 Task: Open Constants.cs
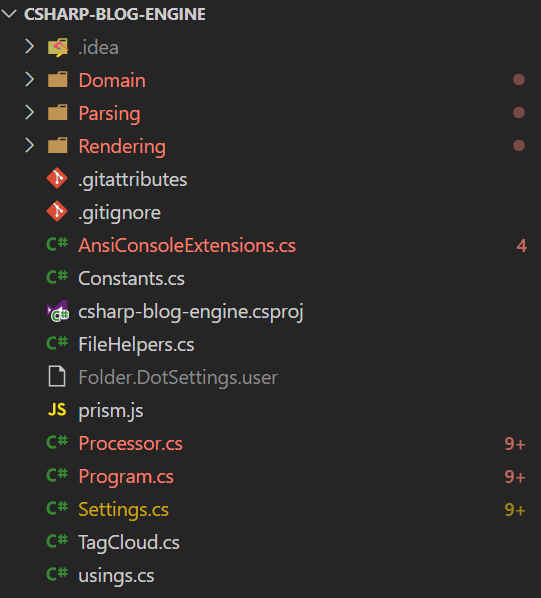[132, 278]
